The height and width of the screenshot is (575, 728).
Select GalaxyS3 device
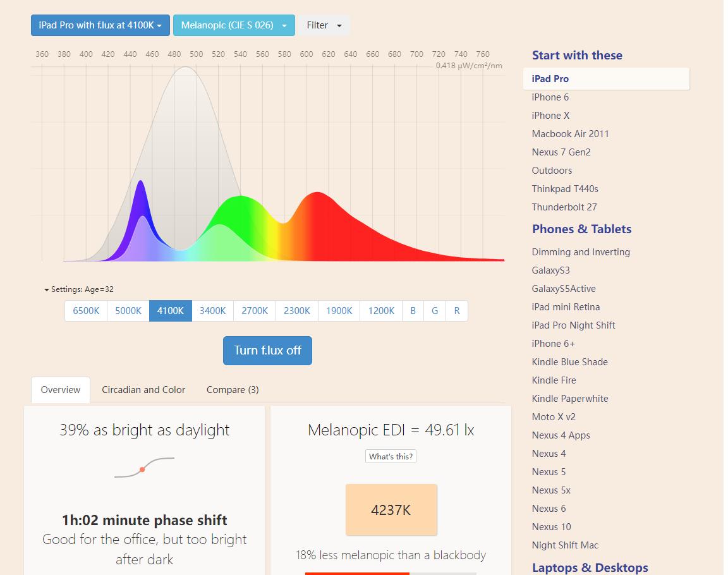pos(550,270)
